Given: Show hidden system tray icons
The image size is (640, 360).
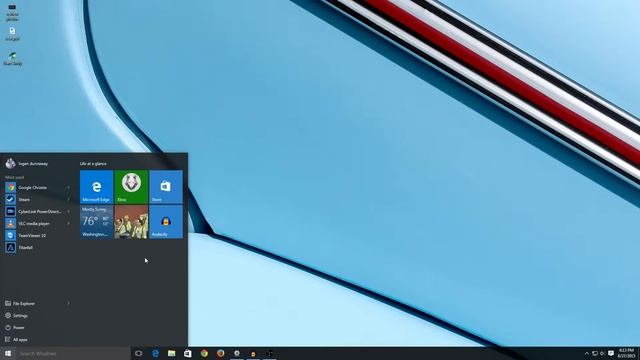Looking at the screenshot, I should 587,353.
